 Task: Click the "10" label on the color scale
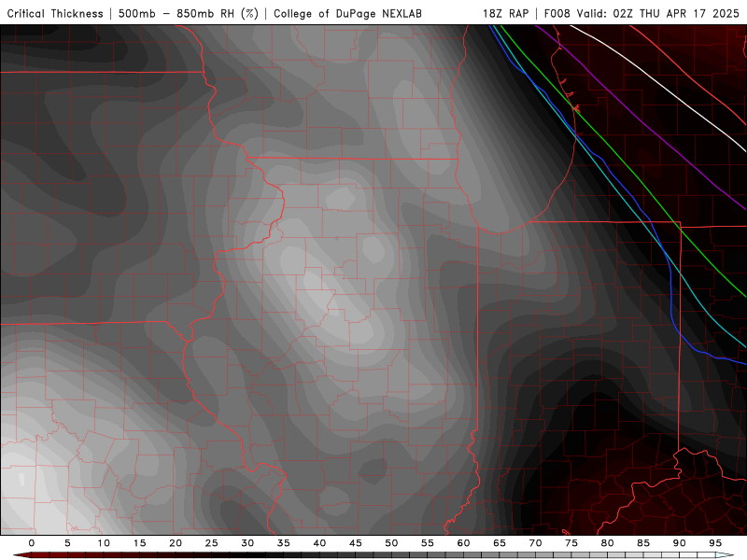(104, 543)
